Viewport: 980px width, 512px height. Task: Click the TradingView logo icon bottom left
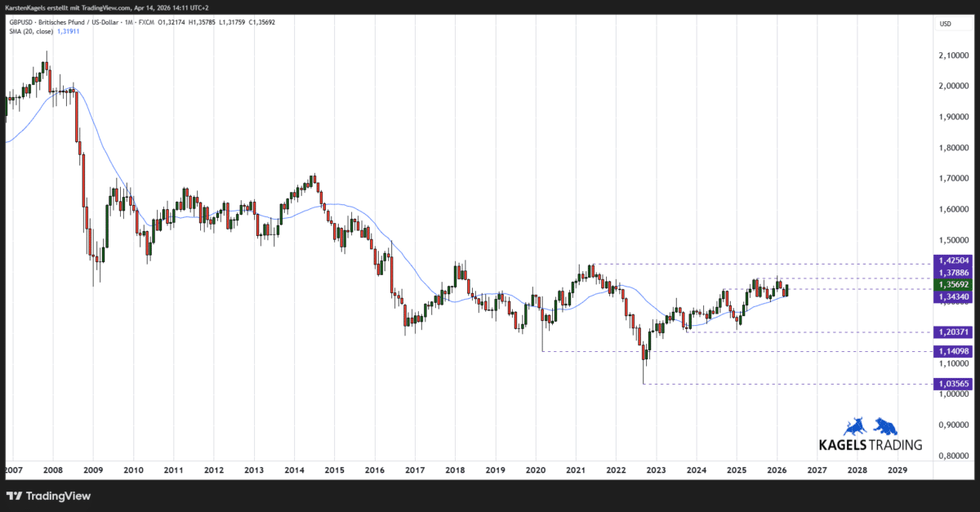coord(15,496)
